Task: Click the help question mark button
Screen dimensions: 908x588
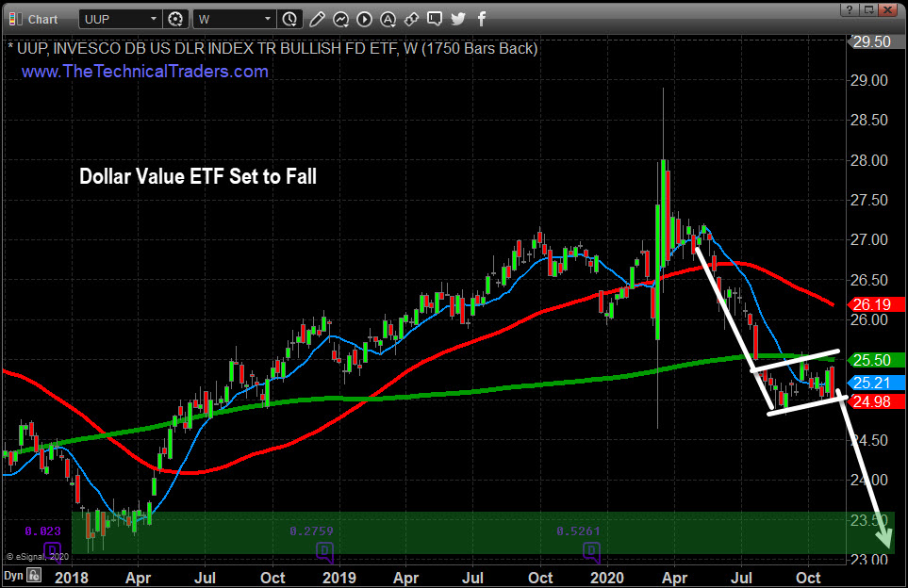Action: pos(850,9)
